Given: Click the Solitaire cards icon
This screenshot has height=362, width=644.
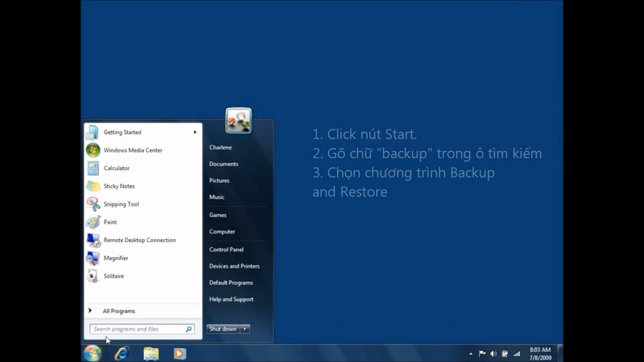Looking at the screenshot, I should point(93,276).
